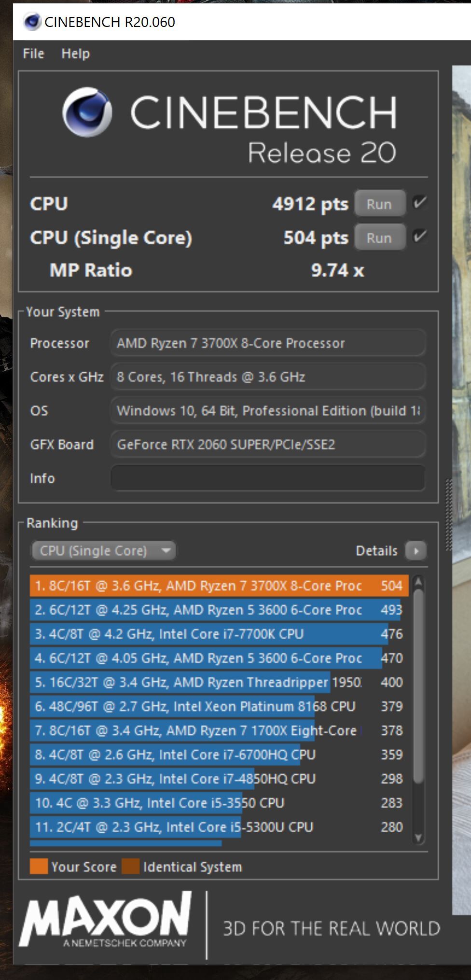Select ranking row 4 Ryzen 5 3600 4.05 GHz
471x980 pixels.
coord(219,658)
